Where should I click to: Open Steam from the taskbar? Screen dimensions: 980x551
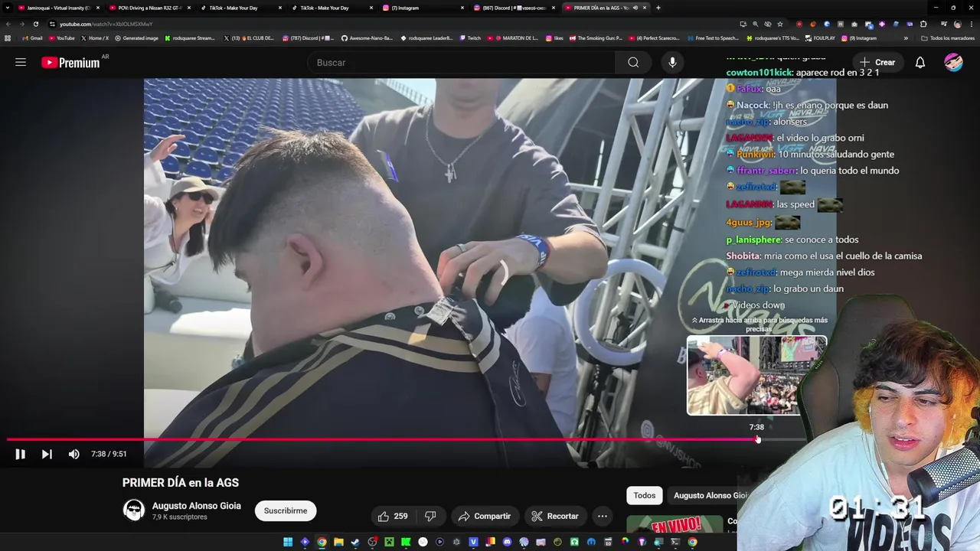pyautogui.click(x=355, y=542)
